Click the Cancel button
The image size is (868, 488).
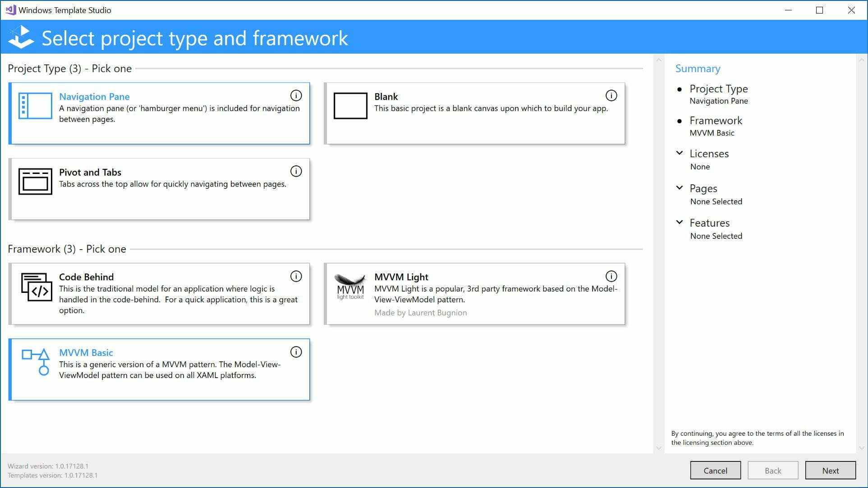[715, 470]
